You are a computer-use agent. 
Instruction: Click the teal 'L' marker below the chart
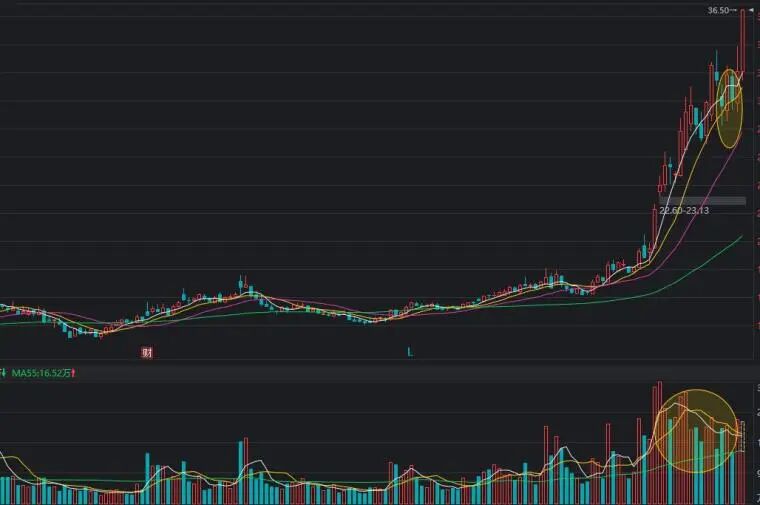pyautogui.click(x=410, y=352)
